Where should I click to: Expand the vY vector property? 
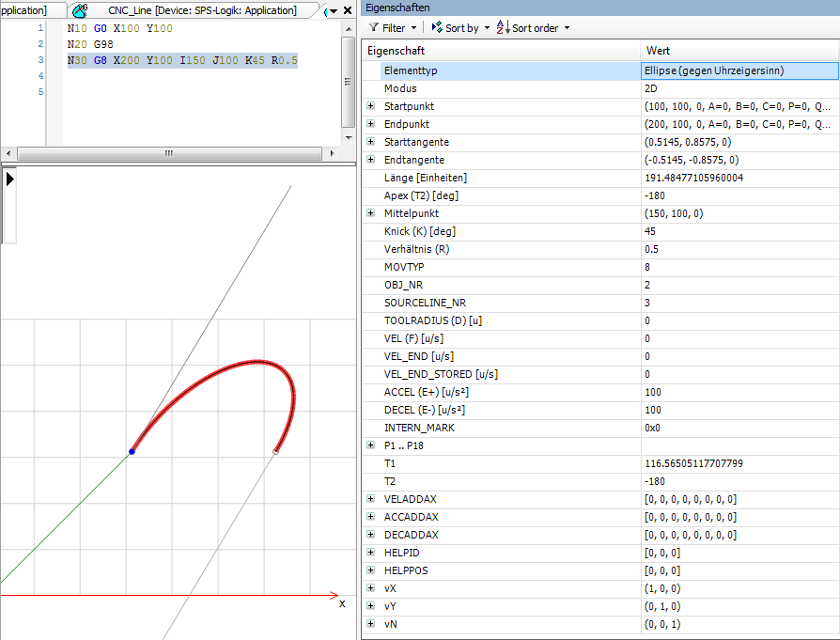pyautogui.click(x=371, y=605)
